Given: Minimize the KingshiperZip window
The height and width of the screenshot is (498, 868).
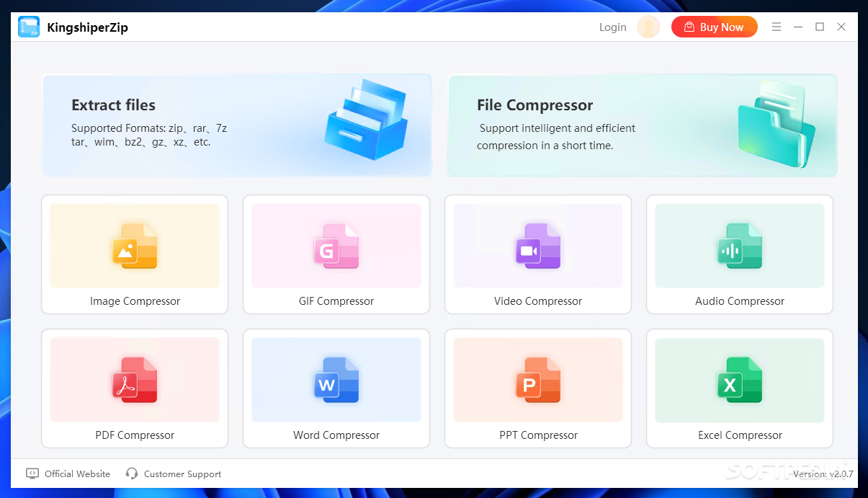Looking at the screenshot, I should click(x=798, y=27).
